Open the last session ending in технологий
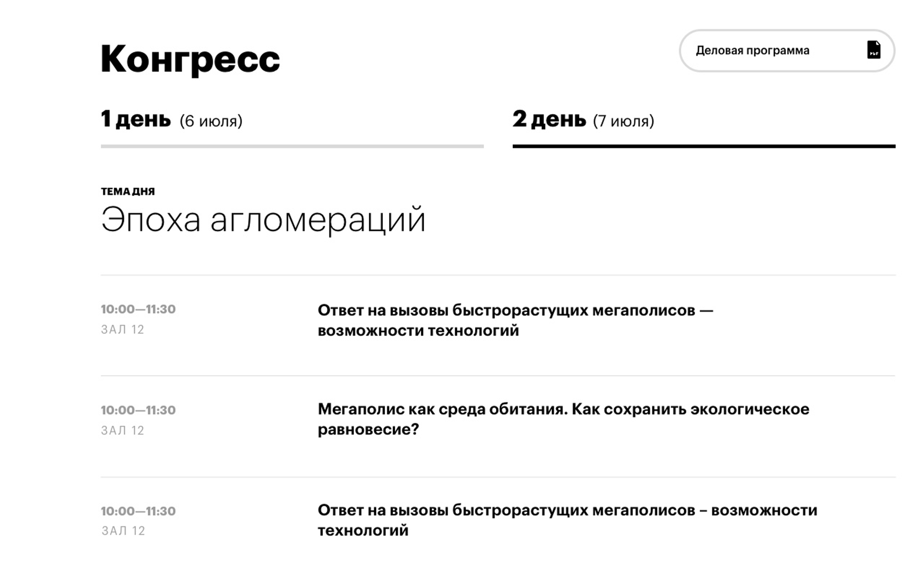Image resolution: width=924 pixels, height=570 pixels. coord(567,520)
